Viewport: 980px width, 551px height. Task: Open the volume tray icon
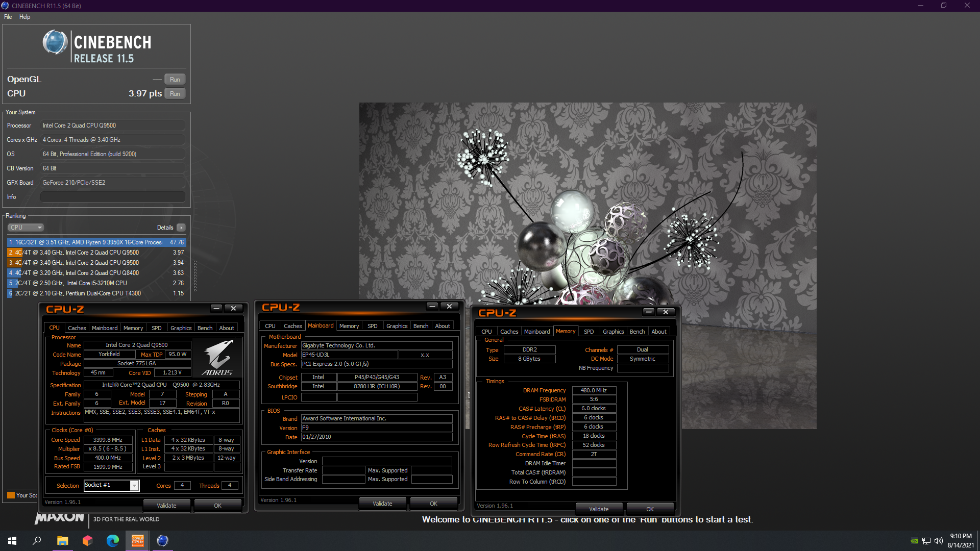pos(938,541)
